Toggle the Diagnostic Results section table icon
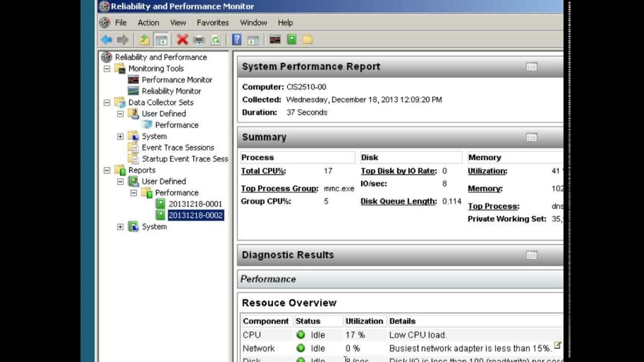The image size is (644, 362). click(x=531, y=255)
